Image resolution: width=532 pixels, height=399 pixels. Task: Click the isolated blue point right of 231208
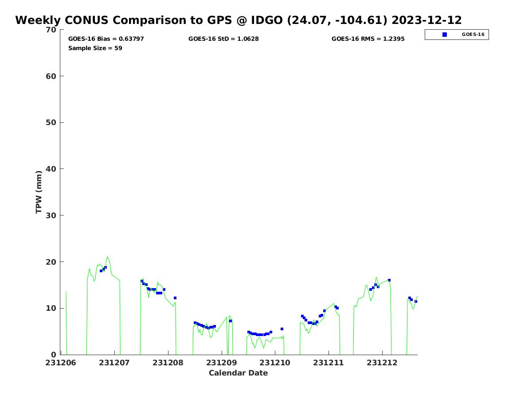[175, 298]
